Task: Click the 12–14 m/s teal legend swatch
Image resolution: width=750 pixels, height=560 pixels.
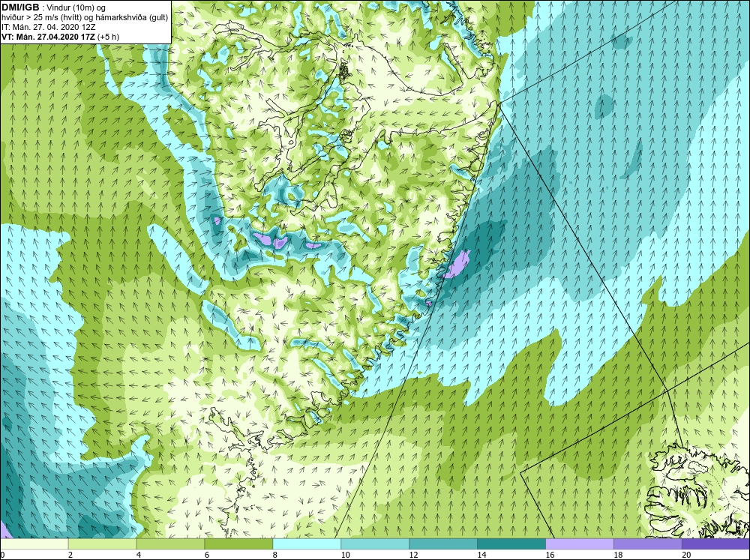Action: [443, 544]
